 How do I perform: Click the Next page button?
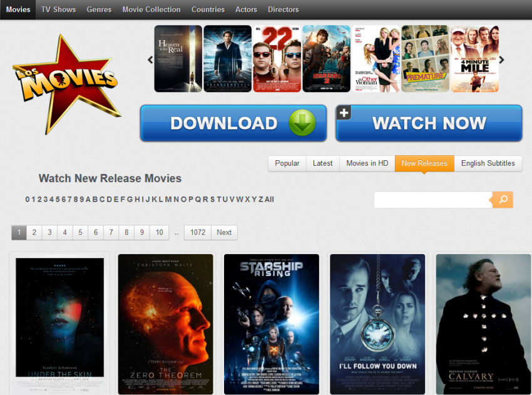click(224, 232)
